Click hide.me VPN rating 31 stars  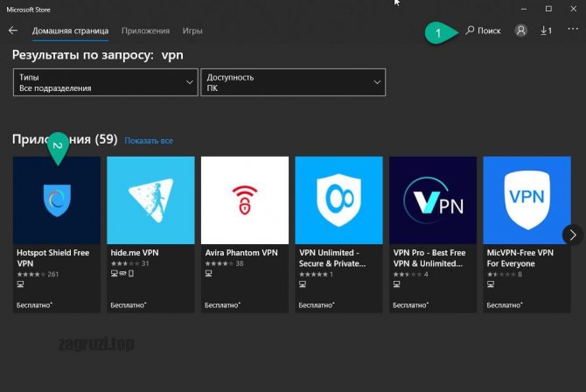click(x=130, y=263)
